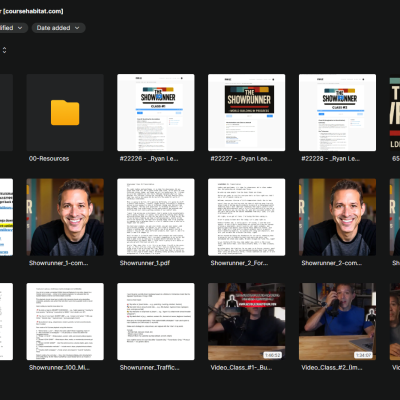
Task: Click the '#22227 - _Ryan Lee...' file name
Action: coord(241,159)
